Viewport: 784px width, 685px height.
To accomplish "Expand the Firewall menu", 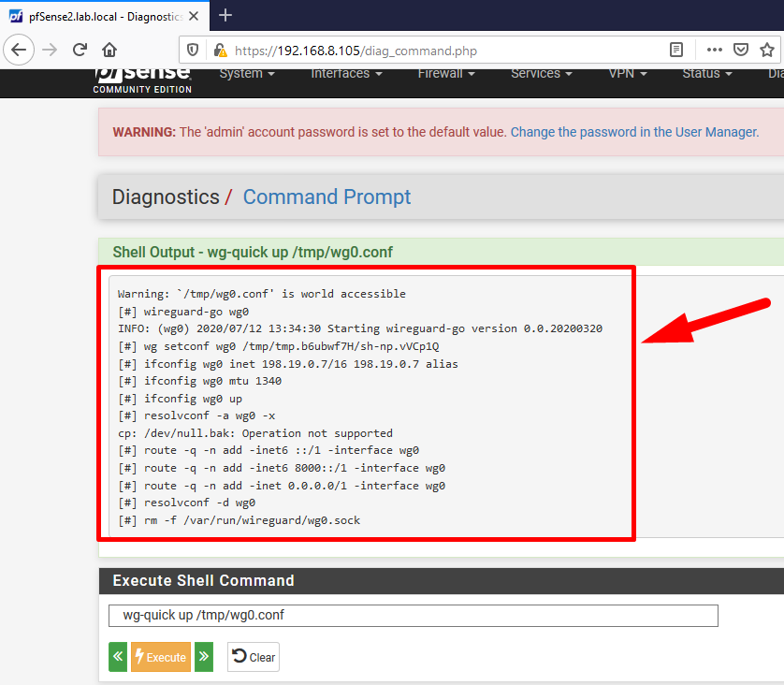I will point(446,74).
